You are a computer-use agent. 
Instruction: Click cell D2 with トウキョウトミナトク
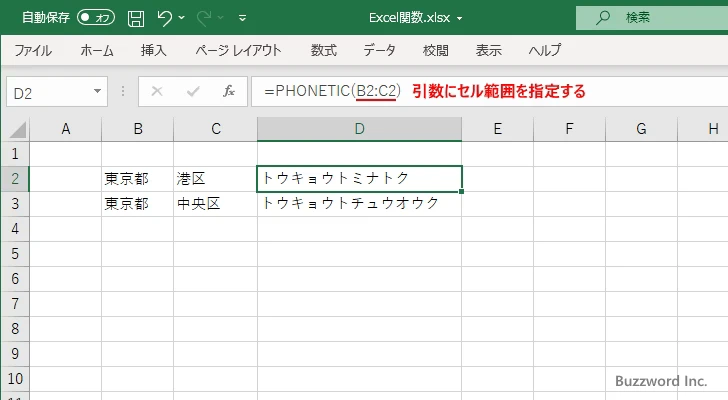[x=359, y=179]
